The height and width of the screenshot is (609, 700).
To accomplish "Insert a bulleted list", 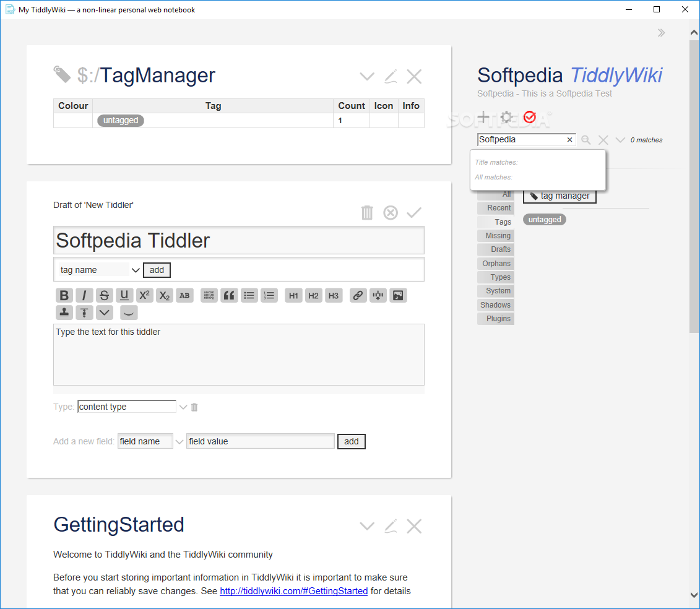I will [x=249, y=295].
